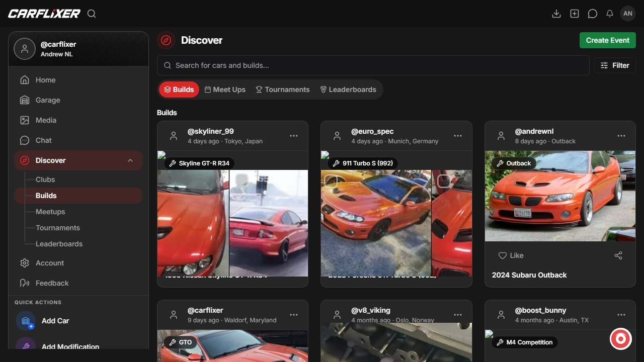
Task: Collapse the Discover sidebar section
Action: click(x=130, y=160)
